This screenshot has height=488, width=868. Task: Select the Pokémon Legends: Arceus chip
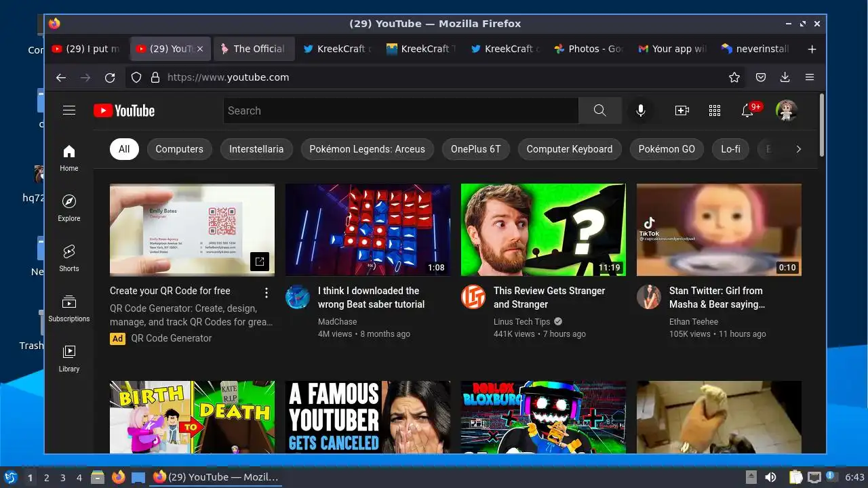pos(368,149)
